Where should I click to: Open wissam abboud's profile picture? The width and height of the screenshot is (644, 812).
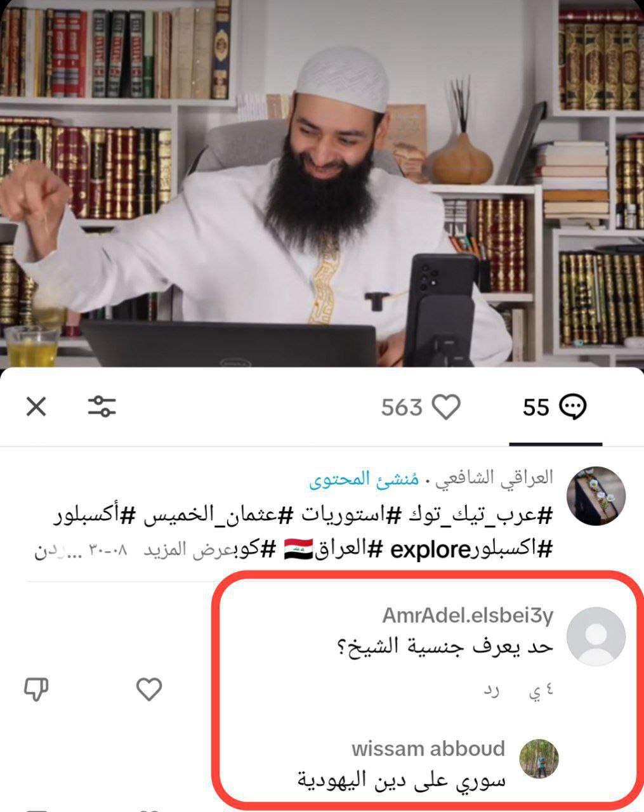coord(539,758)
